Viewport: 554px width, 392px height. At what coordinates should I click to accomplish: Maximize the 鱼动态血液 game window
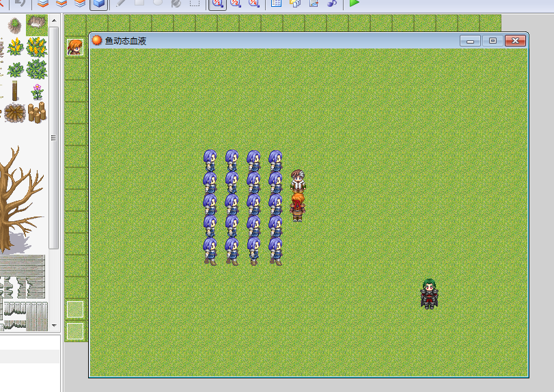click(493, 41)
